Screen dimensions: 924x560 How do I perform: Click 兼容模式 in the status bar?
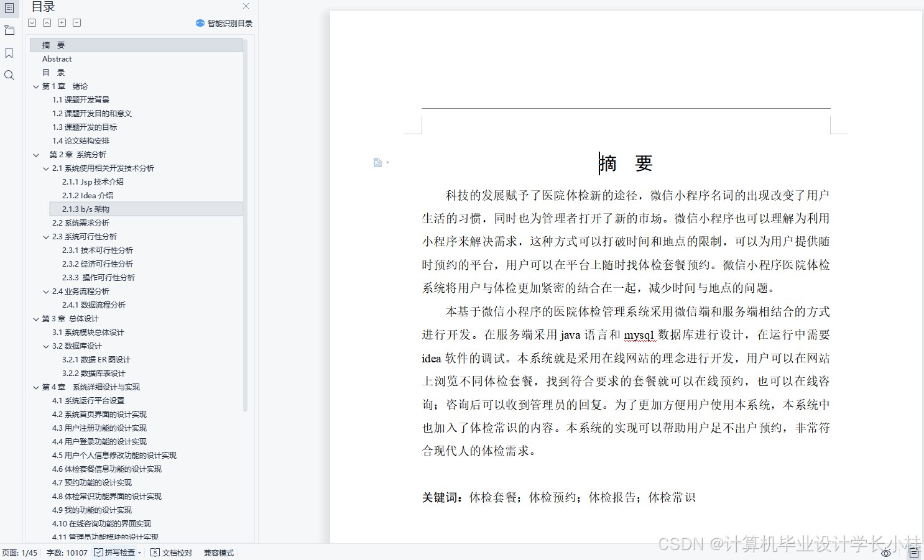218,552
